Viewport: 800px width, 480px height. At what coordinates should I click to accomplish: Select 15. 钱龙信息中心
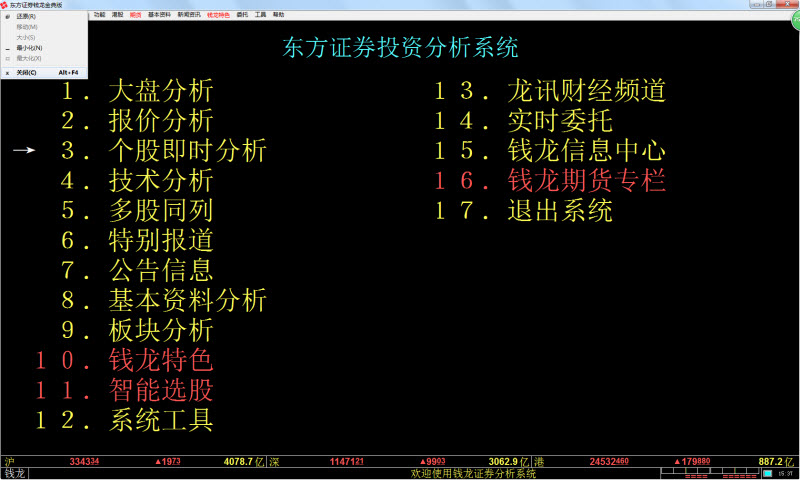(550, 150)
